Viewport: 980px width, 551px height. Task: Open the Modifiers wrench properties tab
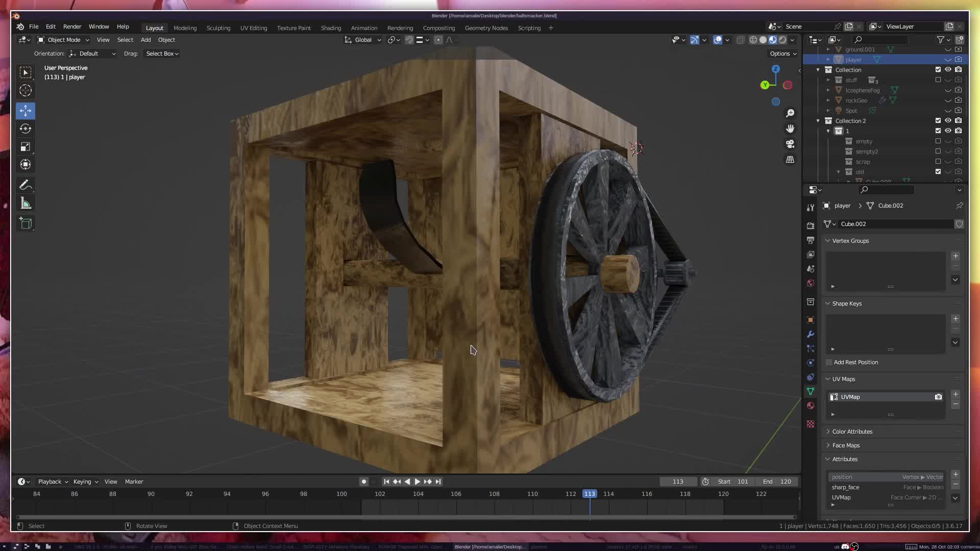[811, 334]
